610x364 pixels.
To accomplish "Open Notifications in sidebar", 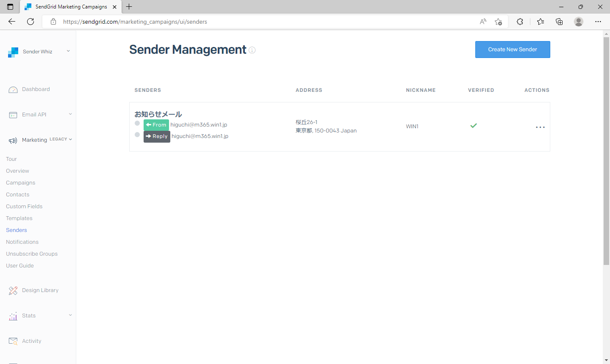I will pyautogui.click(x=22, y=242).
